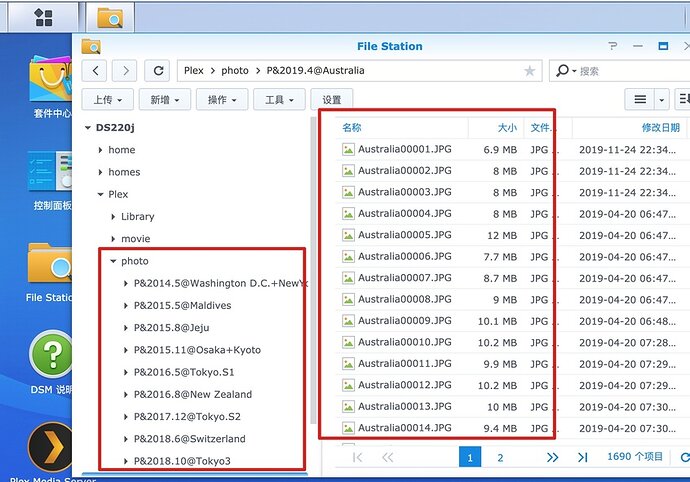Select file Australia00003.JPG
The width and height of the screenshot is (690, 482).
(405, 192)
